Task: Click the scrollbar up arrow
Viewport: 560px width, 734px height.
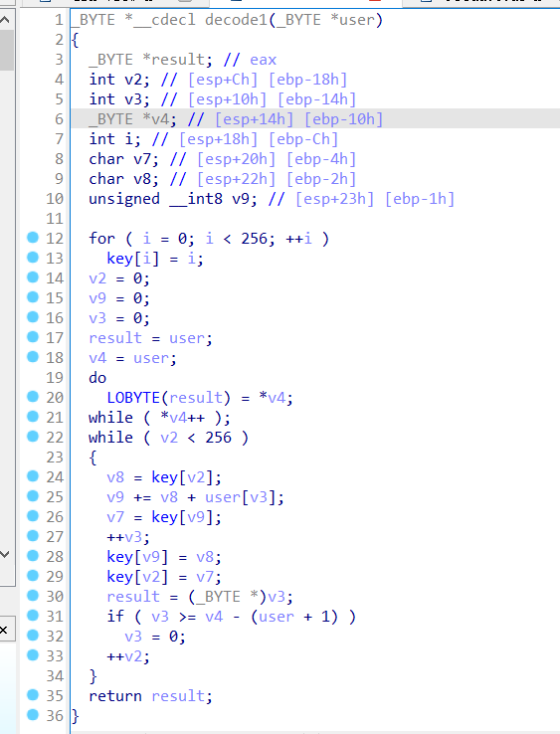Action: tap(5, 20)
